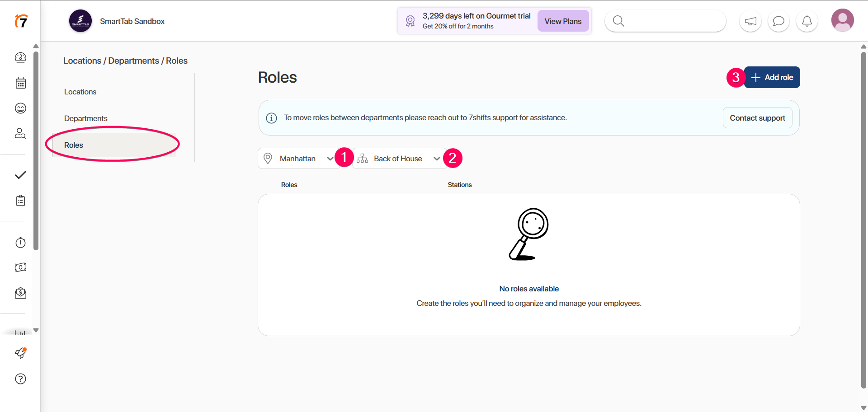Screen dimensions: 868x412
Task: Select Departments in the left menu
Action: [x=86, y=118]
